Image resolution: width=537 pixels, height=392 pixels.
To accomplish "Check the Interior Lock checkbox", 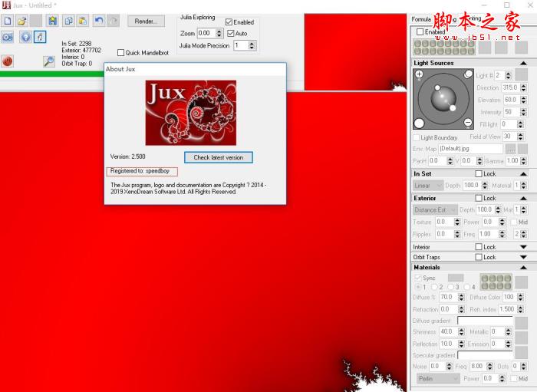I will pyautogui.click(x=479, y=247).
